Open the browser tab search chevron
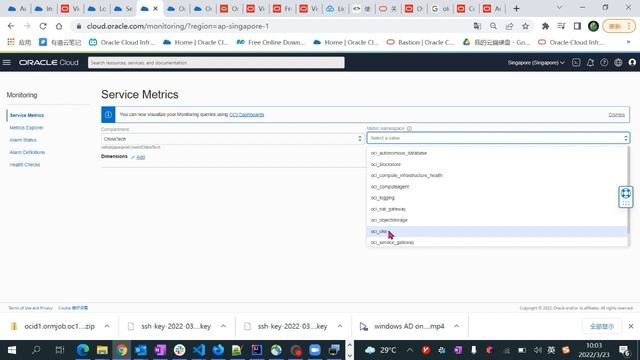Viewport: 640px width, 360px height. pos(560,8)
